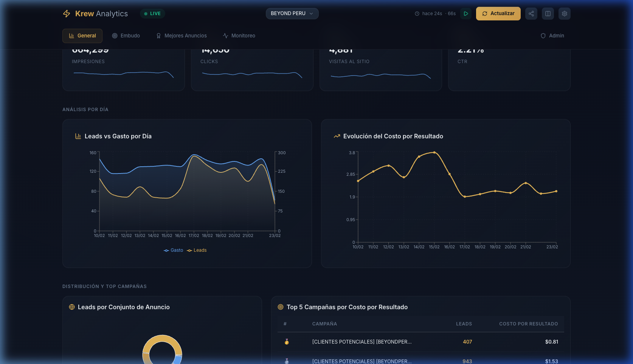Click the clock icon beside hace 24s
The image size is (633, 364).
click(x=417, y=14)
